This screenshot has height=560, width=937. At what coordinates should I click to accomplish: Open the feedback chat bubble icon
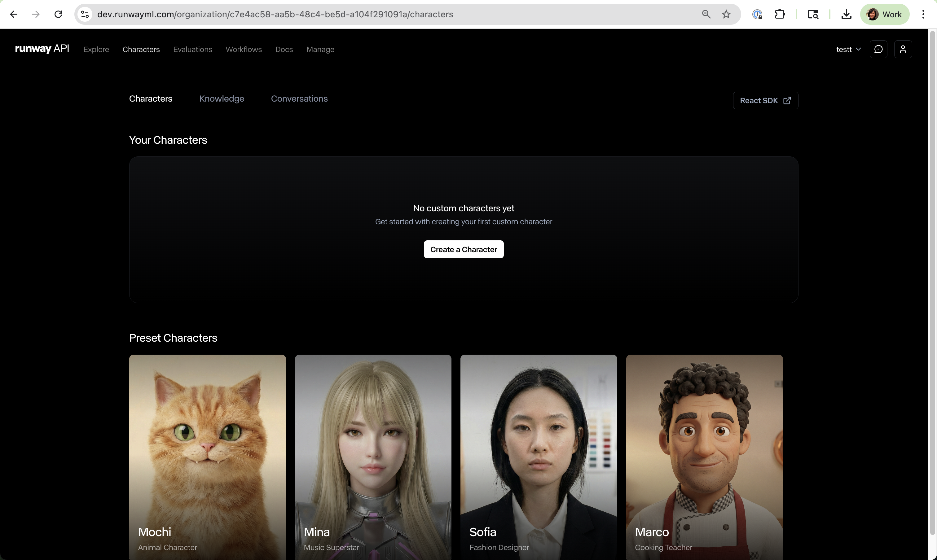point(878,49)
